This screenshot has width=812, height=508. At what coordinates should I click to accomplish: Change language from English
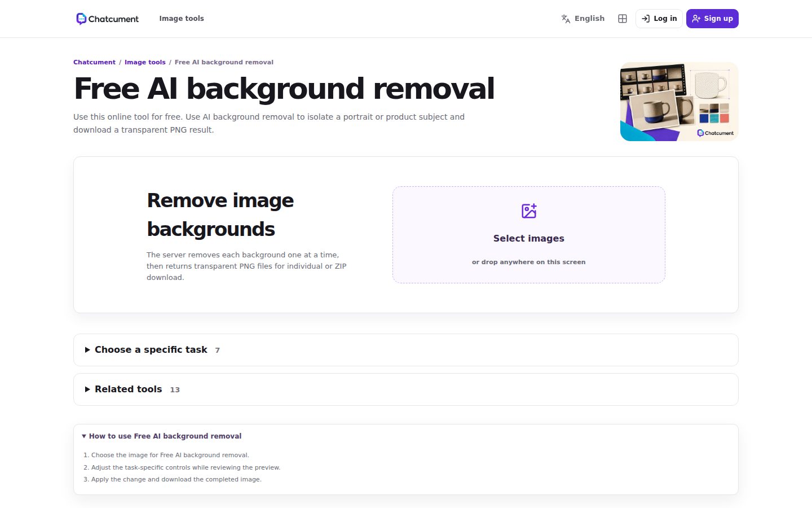pos(582,19)
